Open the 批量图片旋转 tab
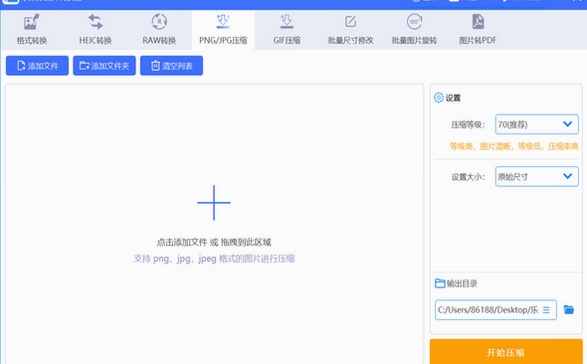Screen dimensions: 587x364 point(414,30)
